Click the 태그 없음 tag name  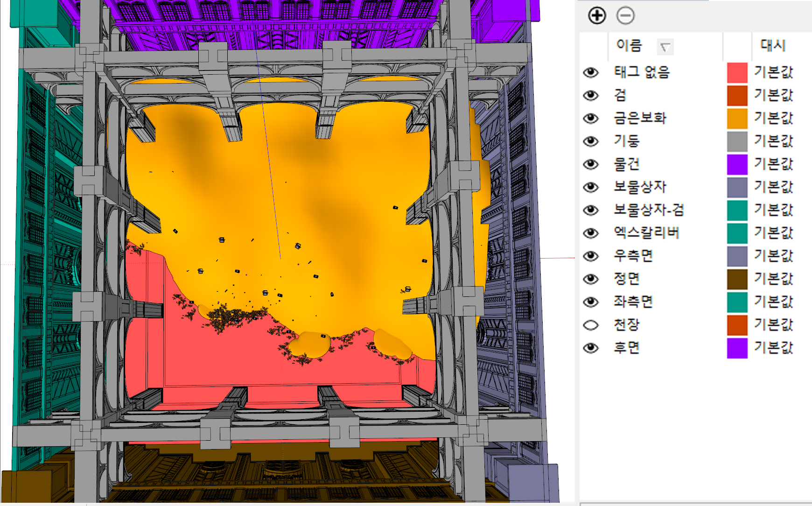[642, 72]
